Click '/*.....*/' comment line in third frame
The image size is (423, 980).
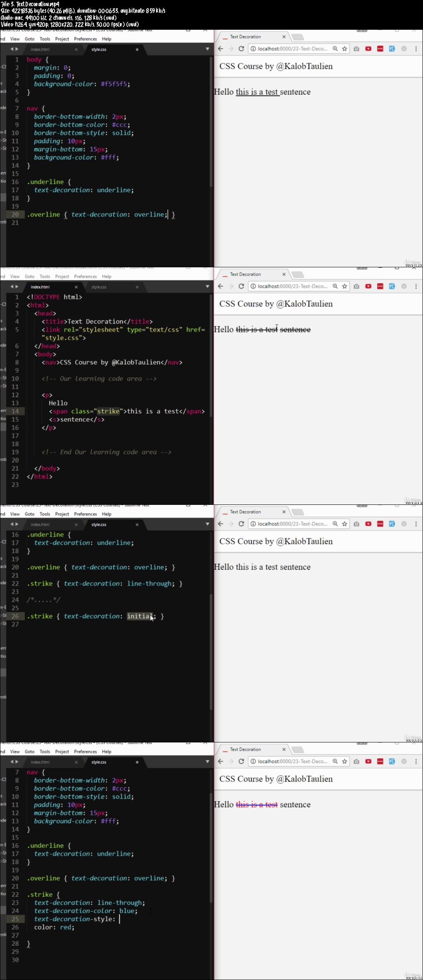43,600
